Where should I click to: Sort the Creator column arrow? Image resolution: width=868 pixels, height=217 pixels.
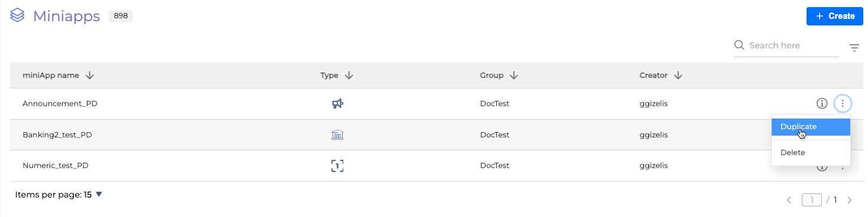pos(678,75)
